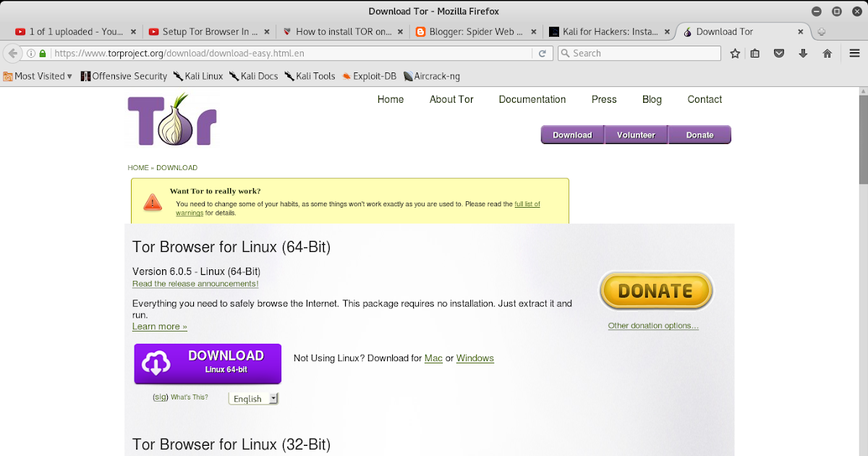Open the bookmarks list icon
The height and width of the screenshot is (456, 868).
pos(755,54)
